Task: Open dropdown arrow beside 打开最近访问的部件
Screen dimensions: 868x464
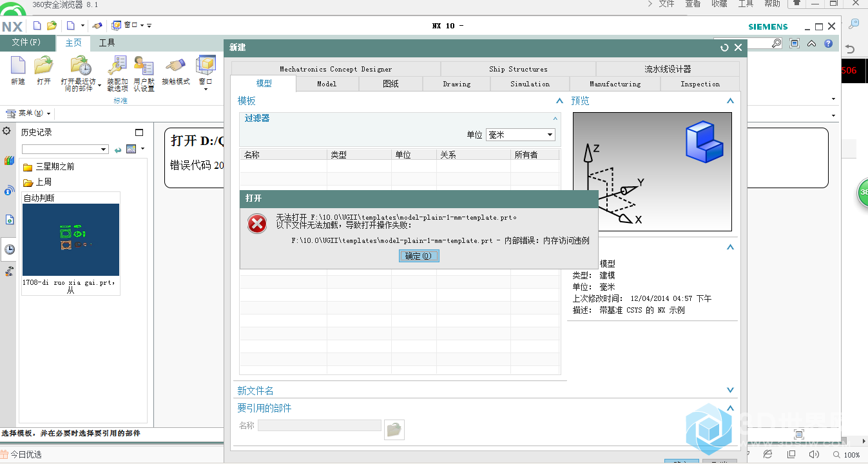Action: (x=99, y=85)
